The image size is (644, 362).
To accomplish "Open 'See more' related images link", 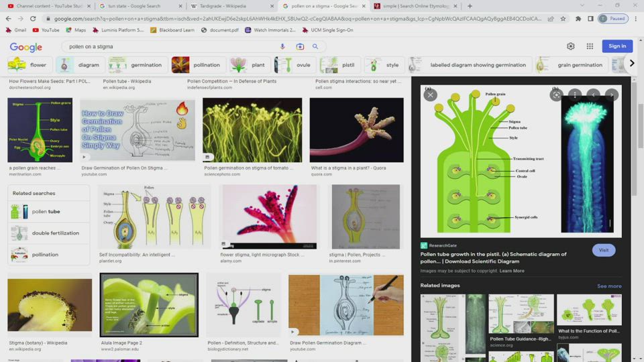I will pyautogui.click(x=609, y=286).
